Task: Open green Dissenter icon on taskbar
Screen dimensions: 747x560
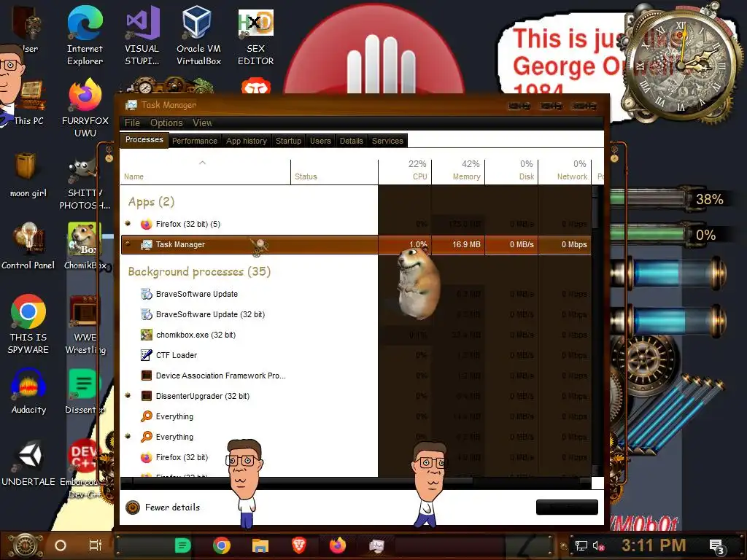Action: [x=182, y=545]
